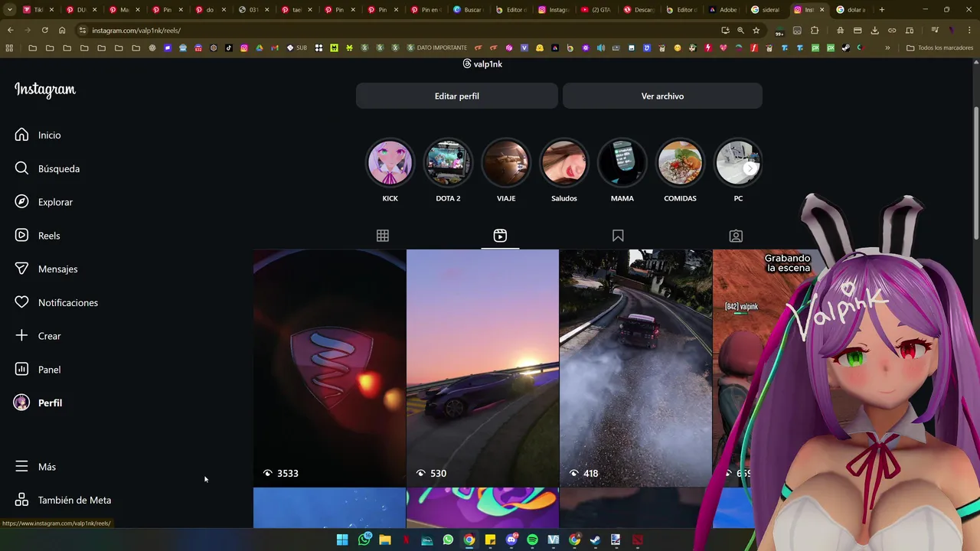Click the Instagram logo

(x=45, y=90)
